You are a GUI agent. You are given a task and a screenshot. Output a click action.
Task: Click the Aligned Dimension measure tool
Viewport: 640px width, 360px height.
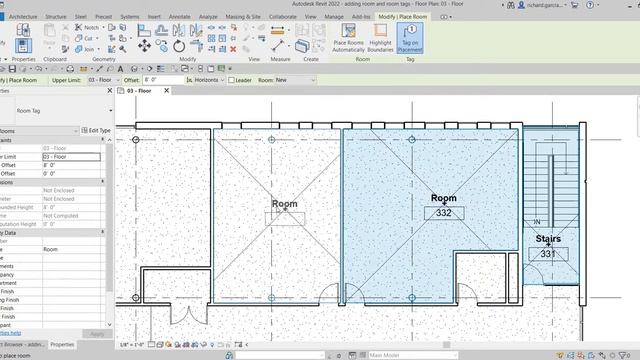click(x=277, y=30)
